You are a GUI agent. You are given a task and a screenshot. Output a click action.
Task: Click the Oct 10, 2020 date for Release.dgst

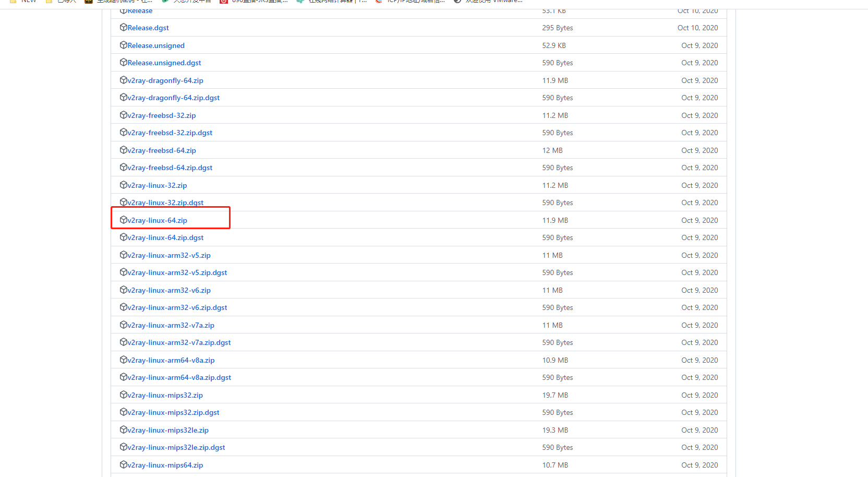coord(697,28)
